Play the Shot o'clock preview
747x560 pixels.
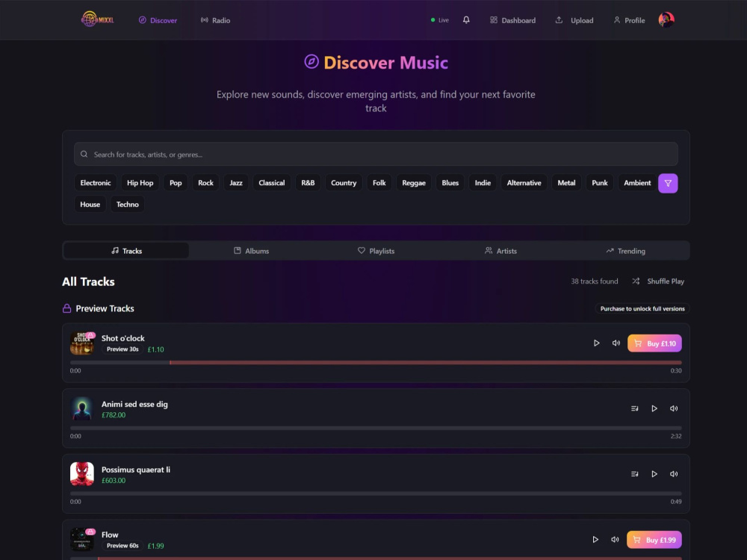pyautogui.click(x=596, y=343)
